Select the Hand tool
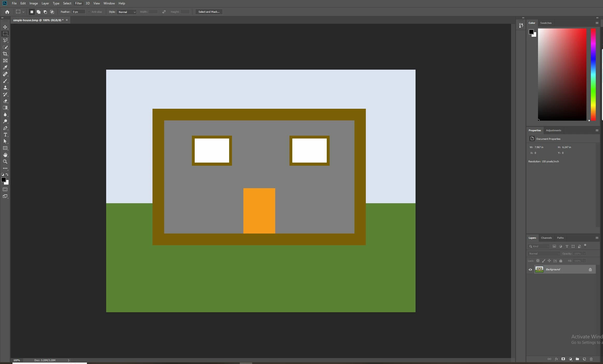603x364 pixels. (5, 155)
